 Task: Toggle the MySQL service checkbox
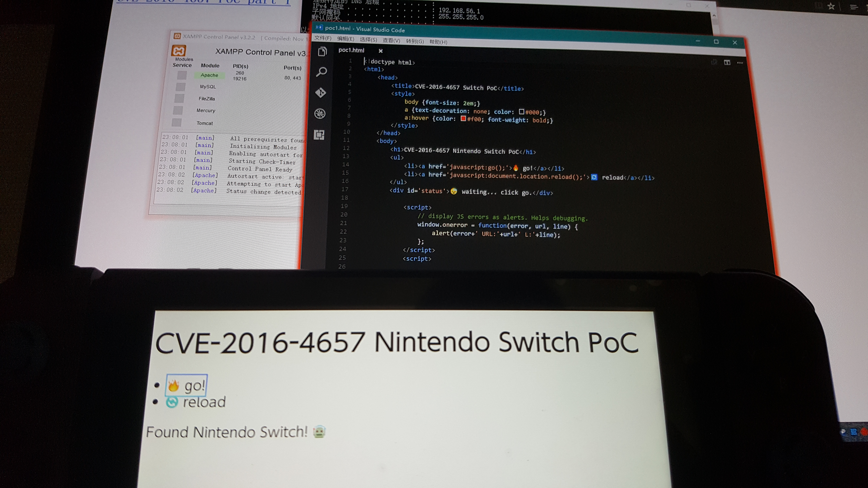point(181,87)
